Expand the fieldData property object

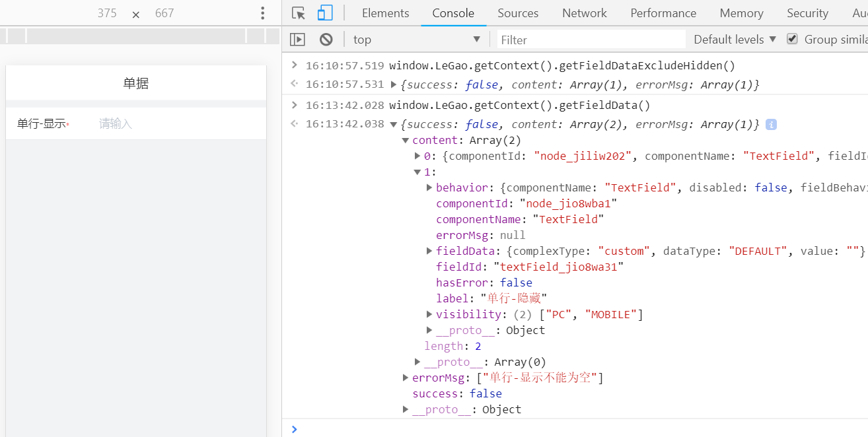[429, 251]
